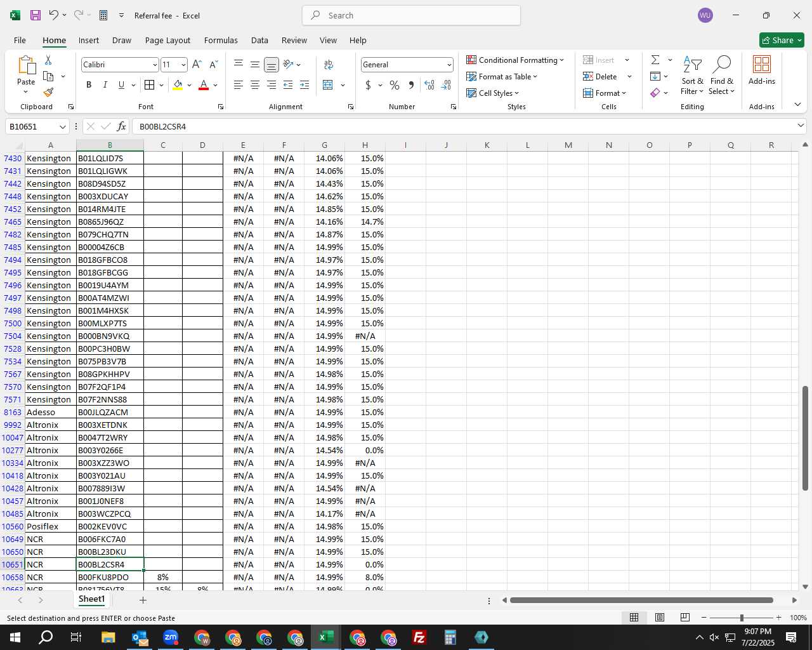Toggle Center horizontal alignment
The height and width of the screenshot is (650, 812).
click(x=255, y=85)
